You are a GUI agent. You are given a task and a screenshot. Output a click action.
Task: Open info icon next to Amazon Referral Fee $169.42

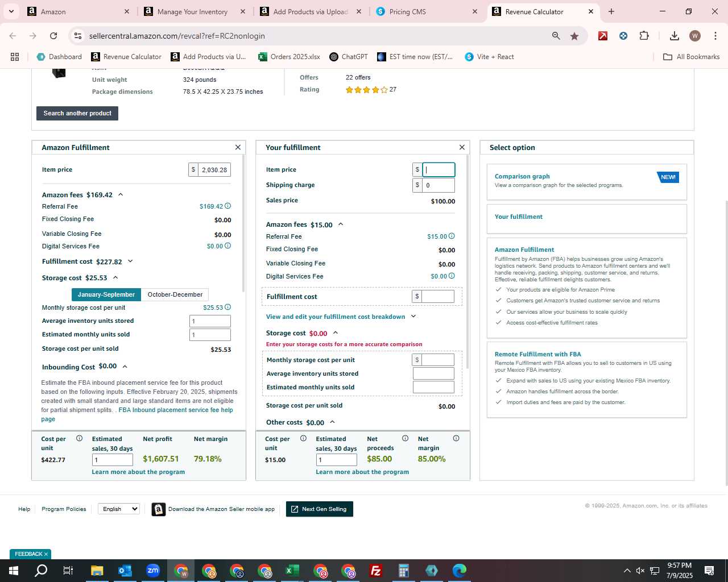(227, 206)
